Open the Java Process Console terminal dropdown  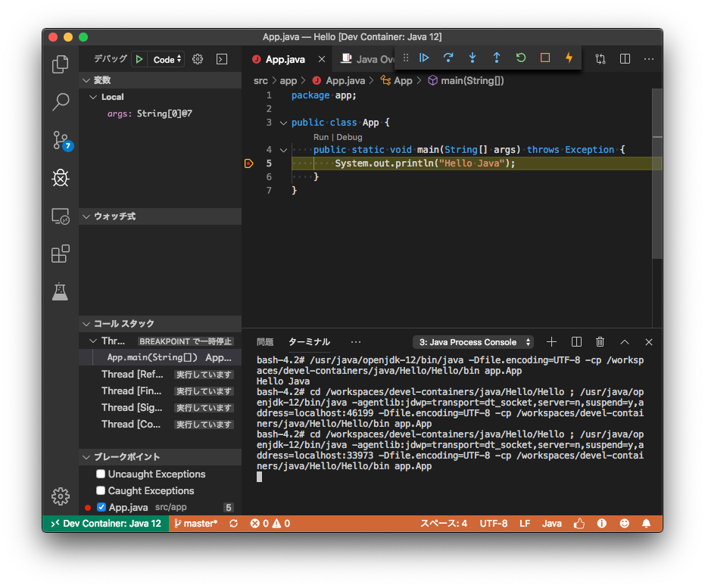473,342
